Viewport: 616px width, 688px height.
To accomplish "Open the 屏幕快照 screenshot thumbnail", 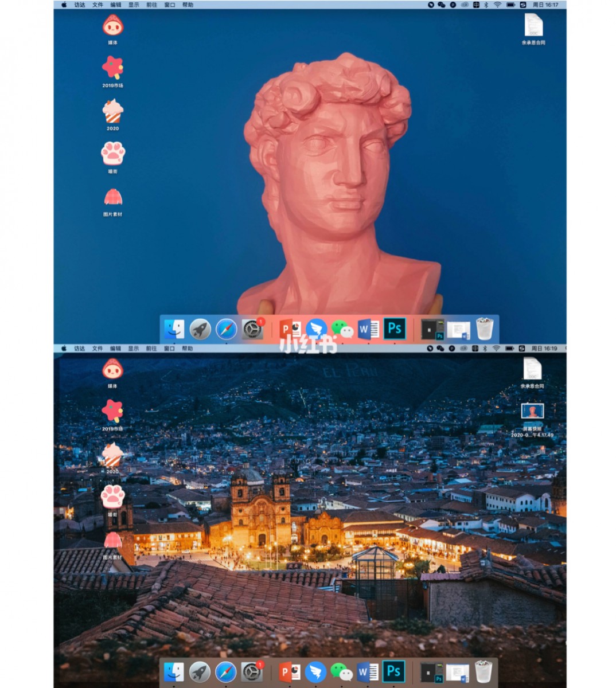I will 532,412.
